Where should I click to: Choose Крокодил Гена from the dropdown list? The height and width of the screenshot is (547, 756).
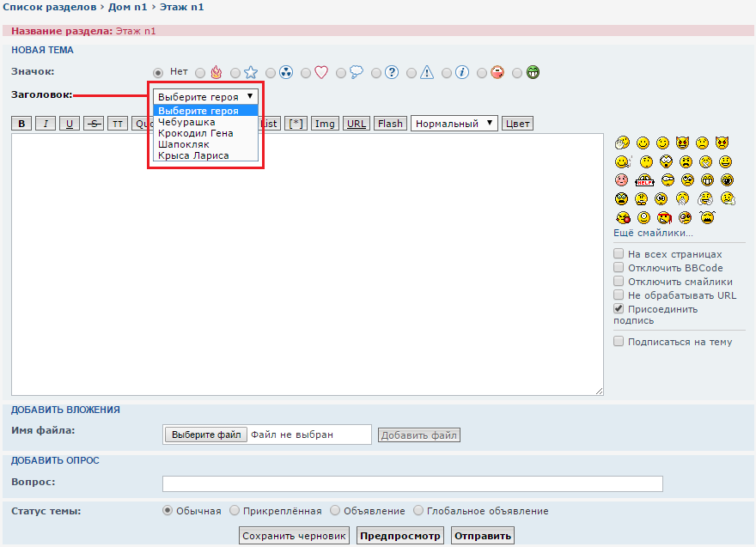tap(196, 133)
